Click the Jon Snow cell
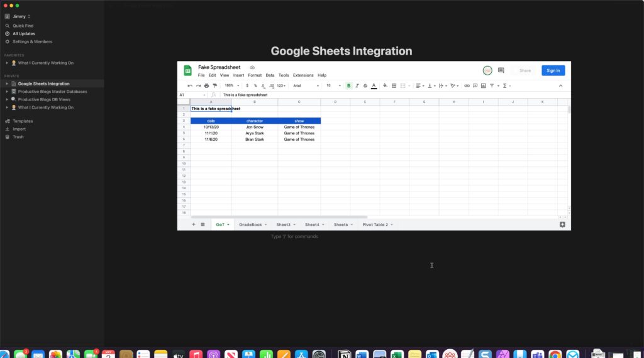Screen dimensions: 644x358 tap(255, 127)
